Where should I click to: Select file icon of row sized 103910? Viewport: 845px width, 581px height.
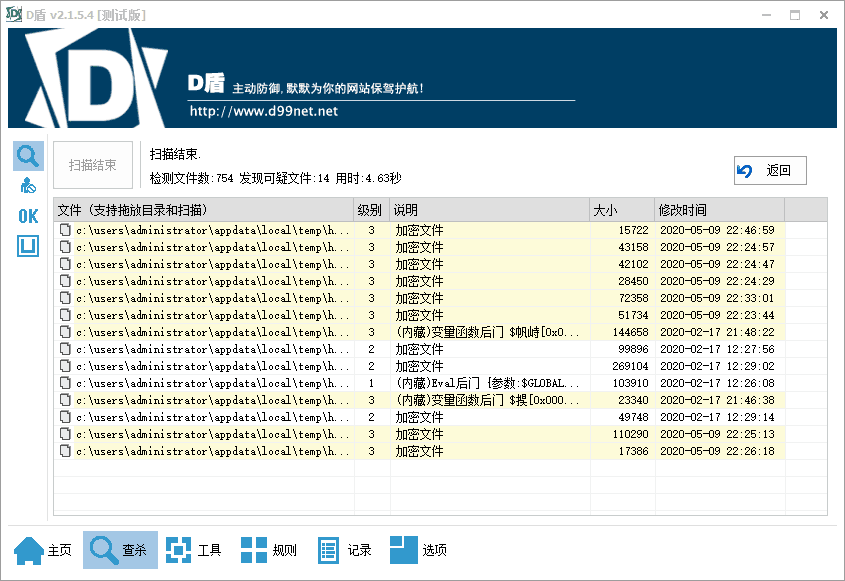[x=65, y=383]
